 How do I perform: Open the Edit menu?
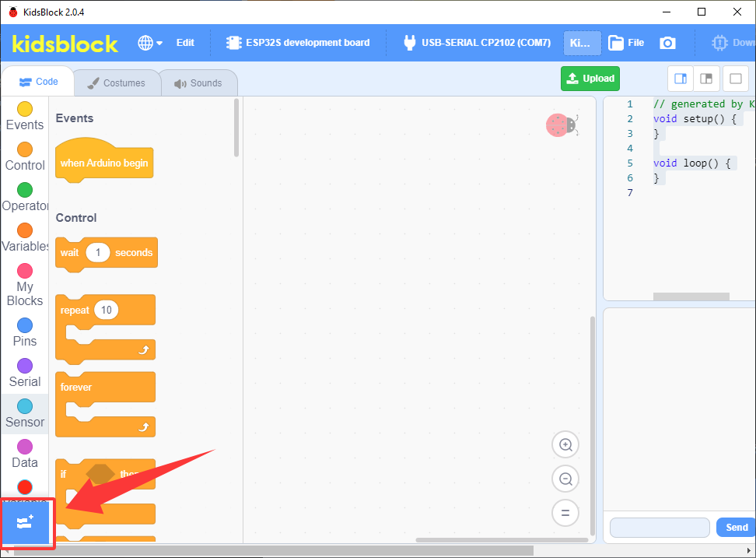(185, 43)
